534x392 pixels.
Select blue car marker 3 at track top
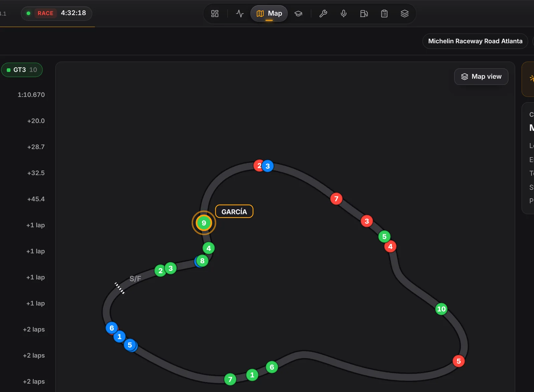pyautogui.click(x=268, y=166)
